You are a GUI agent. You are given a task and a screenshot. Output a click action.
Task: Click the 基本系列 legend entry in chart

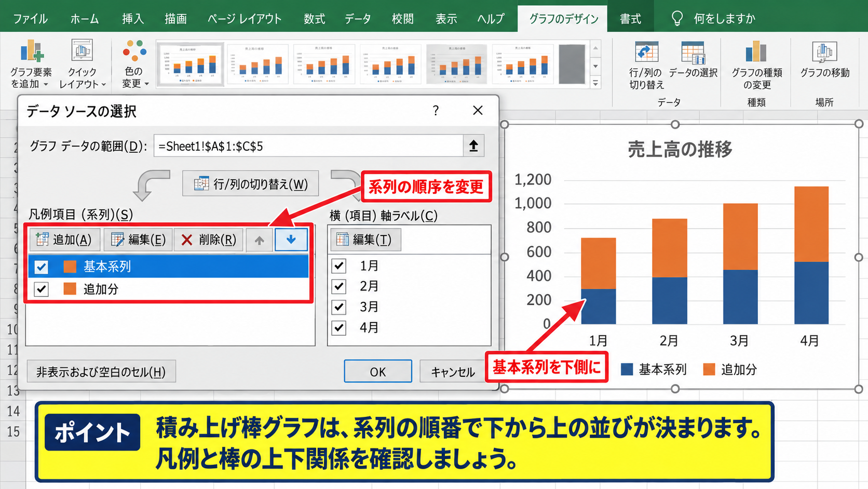(x=654, y=369)
